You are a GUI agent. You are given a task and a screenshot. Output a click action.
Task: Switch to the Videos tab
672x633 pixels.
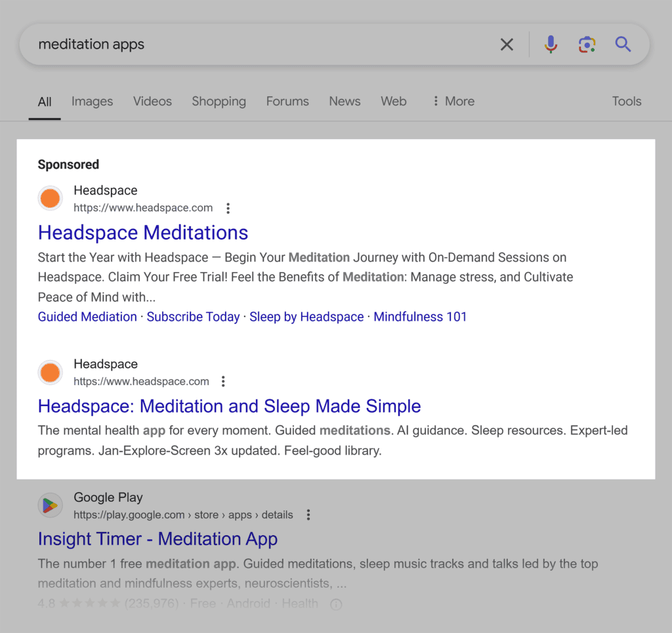coord(152,101)
